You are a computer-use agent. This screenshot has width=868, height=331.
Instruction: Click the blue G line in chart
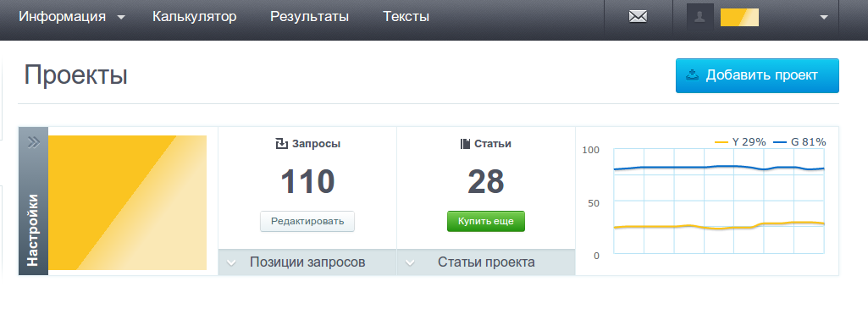[719, 167]
